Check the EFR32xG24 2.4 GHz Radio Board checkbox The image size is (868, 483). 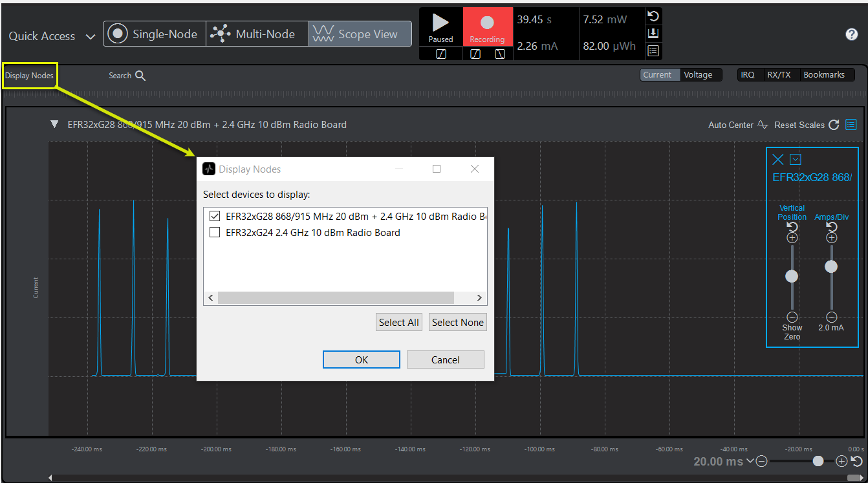pos(215,233)
